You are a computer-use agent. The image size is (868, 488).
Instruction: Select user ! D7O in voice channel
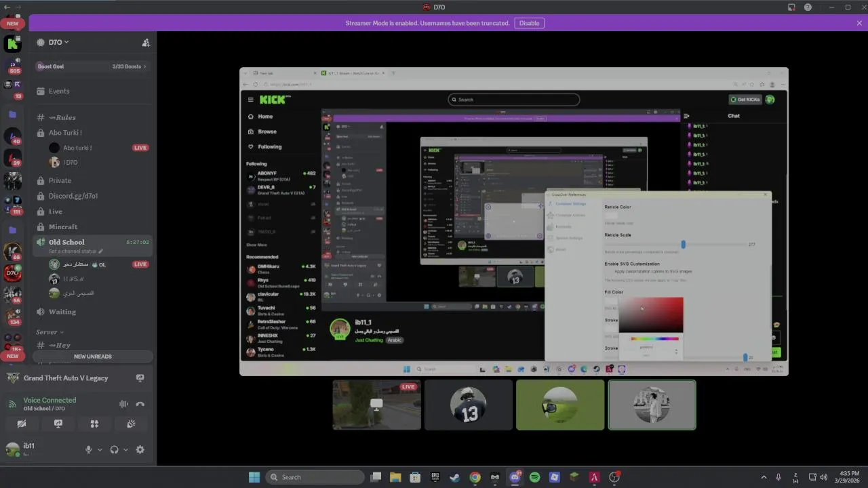(98, 162)
